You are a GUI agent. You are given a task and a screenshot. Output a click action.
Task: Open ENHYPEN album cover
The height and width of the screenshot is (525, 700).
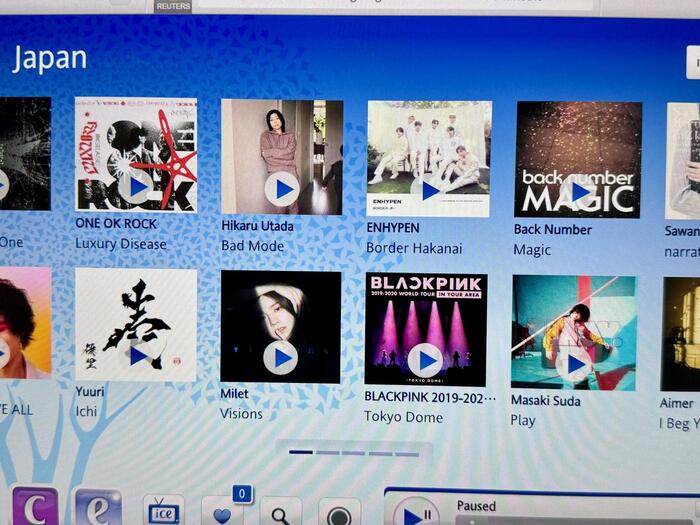click(429, 159)
